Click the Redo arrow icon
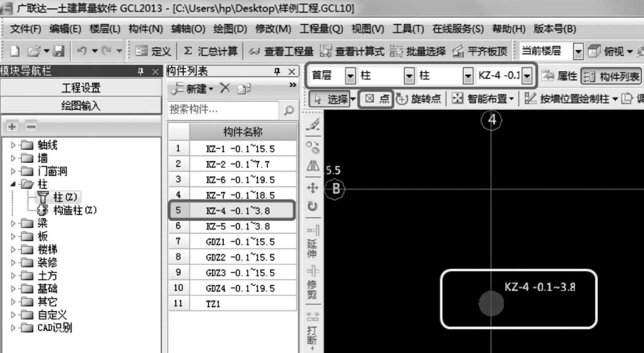644x353 pixels. coord(106,51)
